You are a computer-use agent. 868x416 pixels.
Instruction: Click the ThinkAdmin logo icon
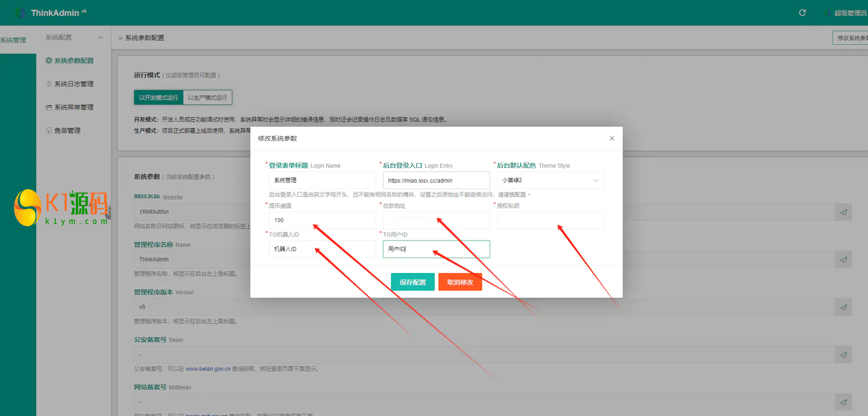click(x=20, y=13)
